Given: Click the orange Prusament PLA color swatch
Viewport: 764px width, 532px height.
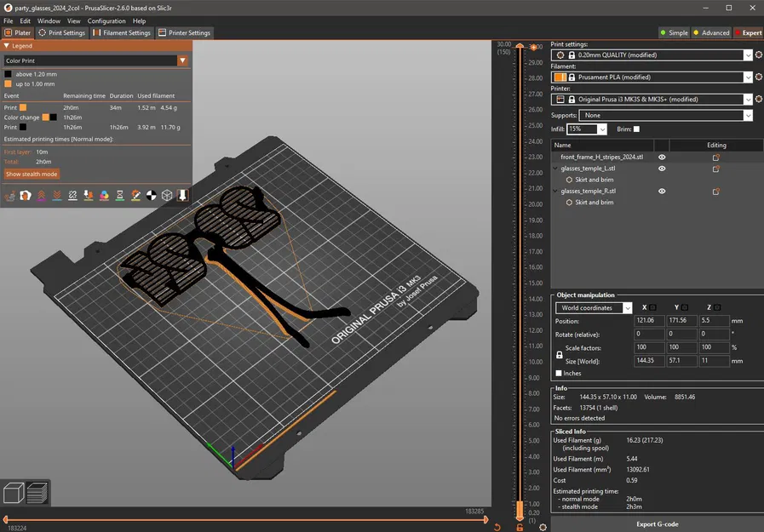Looking at the screenshot, I should click(x=560, y=77).
